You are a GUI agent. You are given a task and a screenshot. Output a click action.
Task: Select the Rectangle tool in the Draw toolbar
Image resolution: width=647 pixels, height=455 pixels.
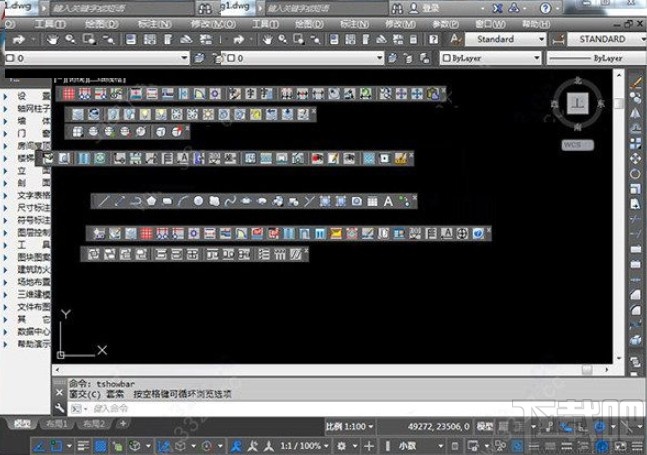pyautogui.click(x=167, y=201)
